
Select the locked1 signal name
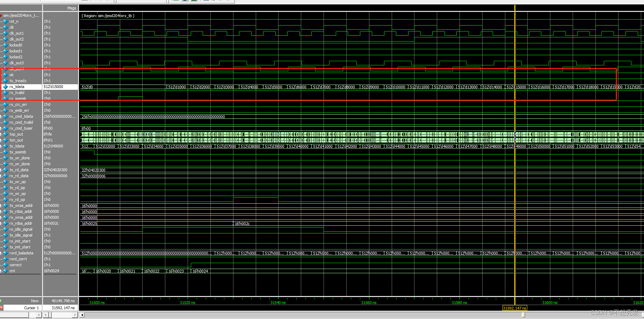(x=16, y=51)
